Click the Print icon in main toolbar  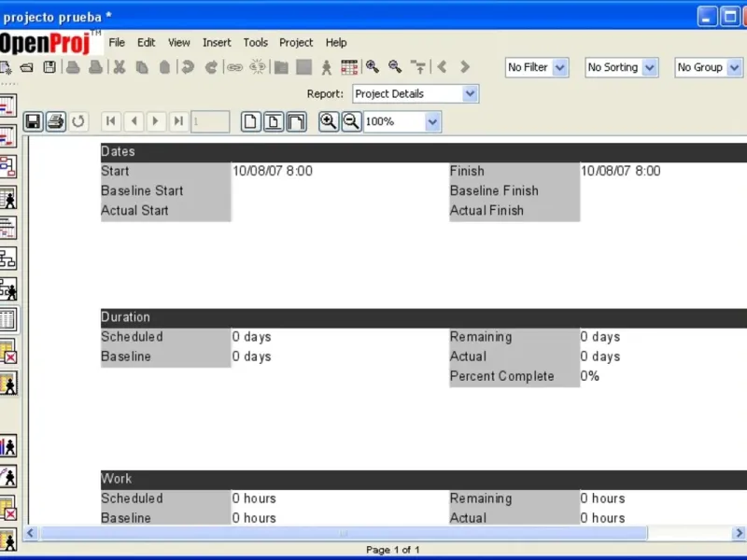[x=73, y=67]
